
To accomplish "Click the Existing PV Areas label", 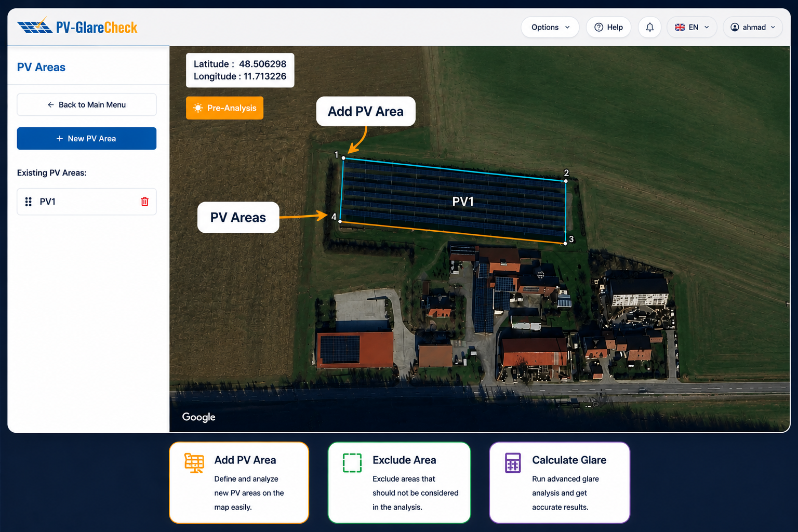I will point(51,172).
